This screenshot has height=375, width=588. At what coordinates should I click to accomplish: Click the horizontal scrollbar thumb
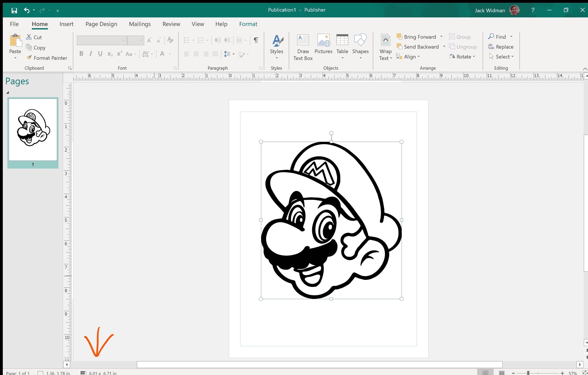tap(319, 364)
